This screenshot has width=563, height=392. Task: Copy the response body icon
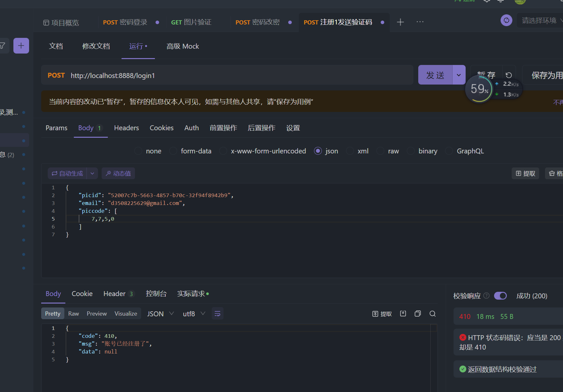[x=418, y=314]
